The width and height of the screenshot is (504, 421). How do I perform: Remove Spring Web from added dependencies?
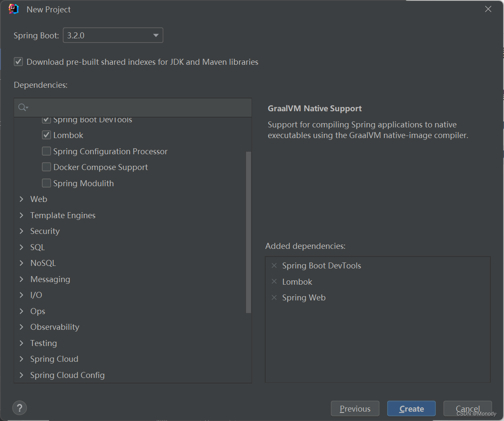point(274,298)
